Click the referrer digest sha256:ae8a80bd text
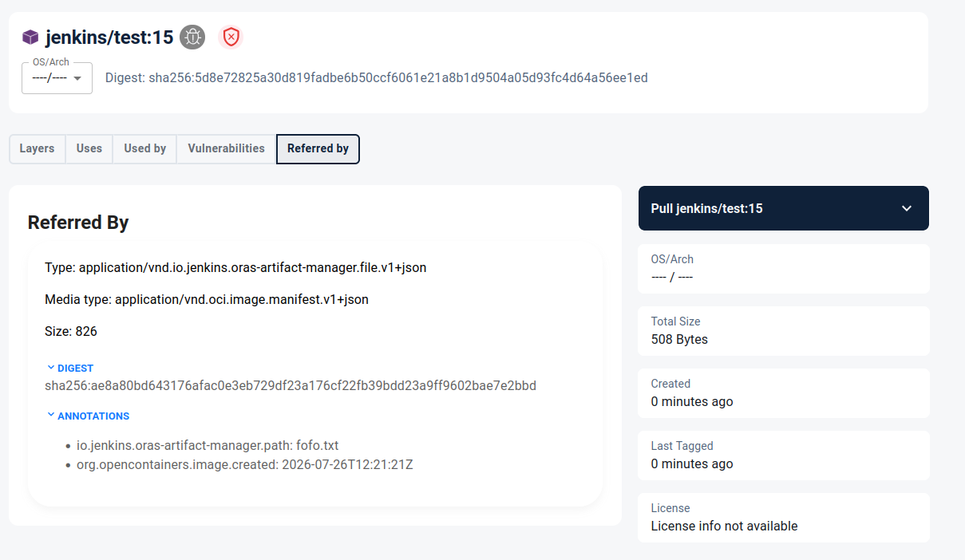 [x=291, y=385]
